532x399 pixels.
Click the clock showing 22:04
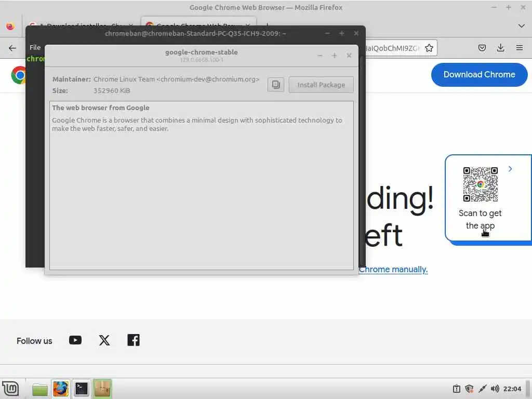point(512,389)
